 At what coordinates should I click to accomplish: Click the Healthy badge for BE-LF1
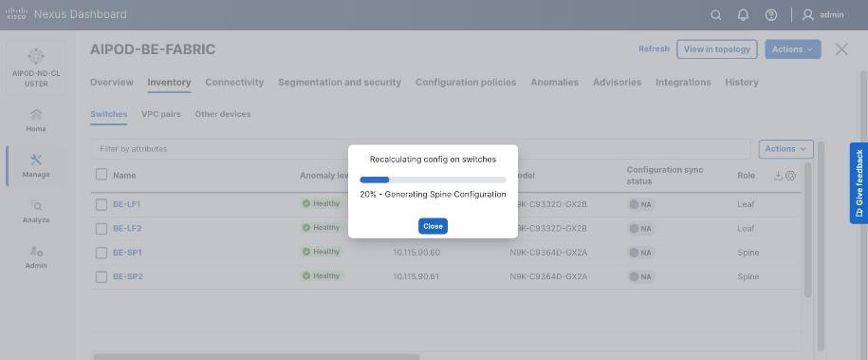point(321,203)
